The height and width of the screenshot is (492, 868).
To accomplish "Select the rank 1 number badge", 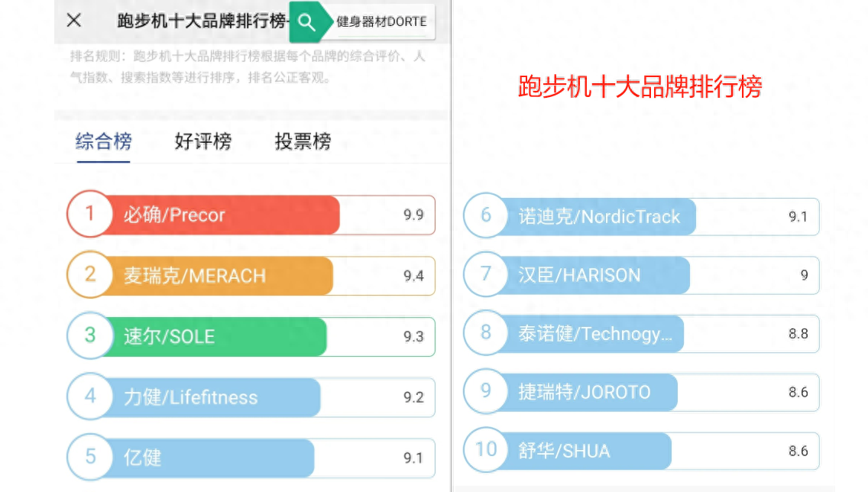I will click(x=92, y=215).
